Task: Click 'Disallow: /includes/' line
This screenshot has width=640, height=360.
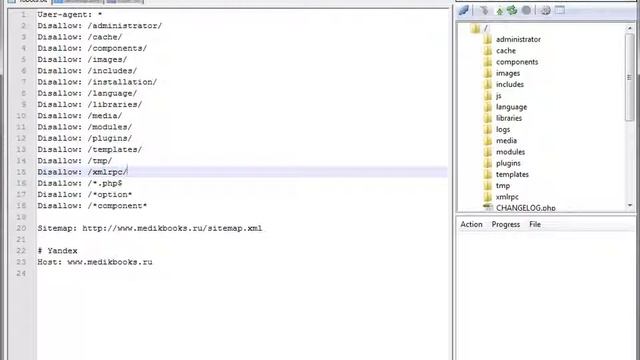Action: pyautogui.click(x=87, y=71)
